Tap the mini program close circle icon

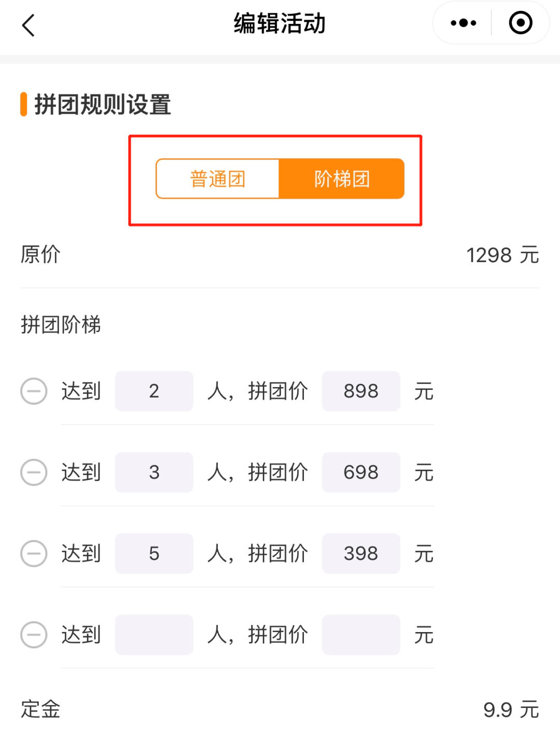[520, 23]
